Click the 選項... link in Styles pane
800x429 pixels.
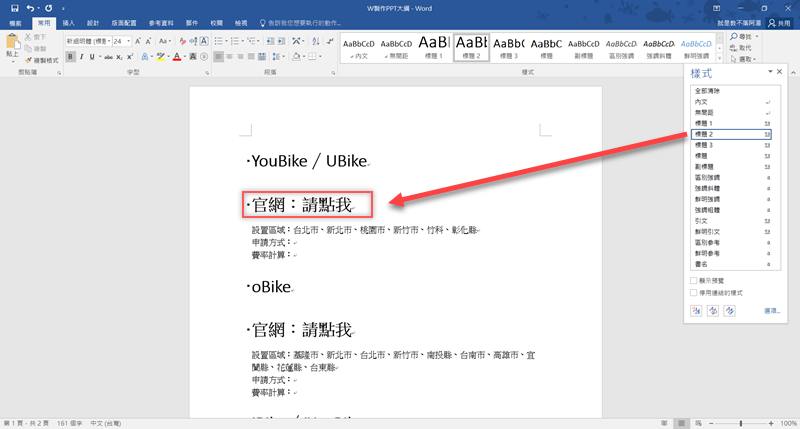click(770, 311)
